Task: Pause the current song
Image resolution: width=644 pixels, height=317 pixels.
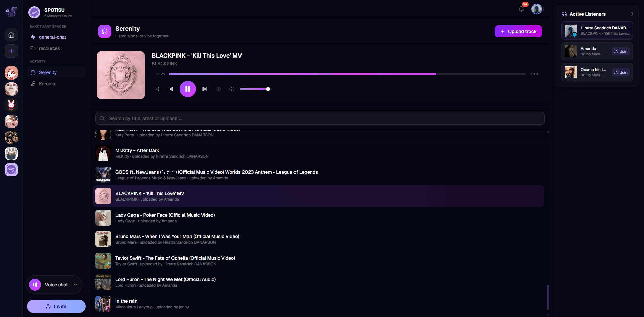Action: click(x=188, y=89)
